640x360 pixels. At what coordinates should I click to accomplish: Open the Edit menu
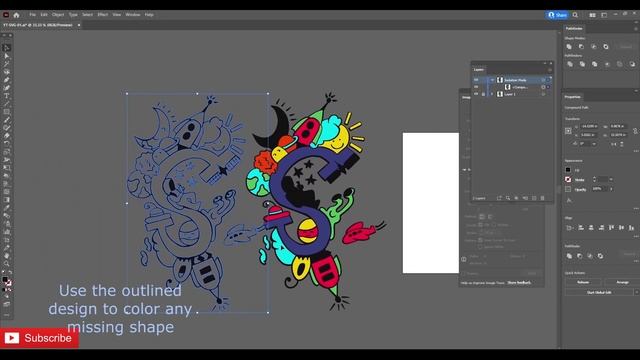click(x=44, y=15)
